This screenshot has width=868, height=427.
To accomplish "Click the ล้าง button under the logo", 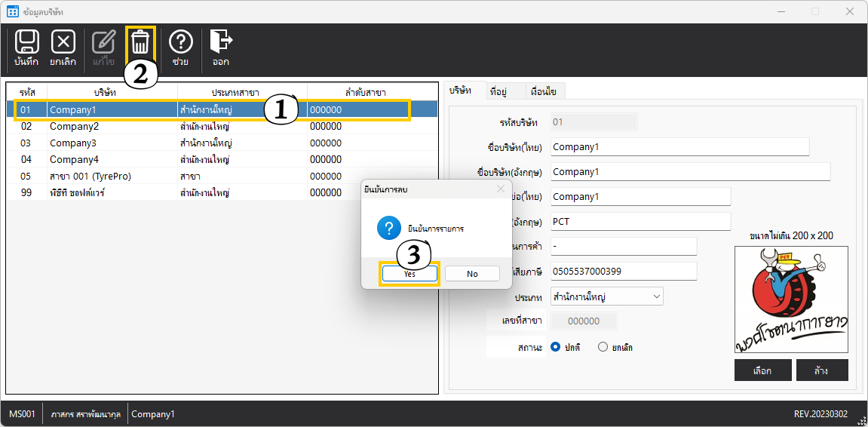I will pyautogui.click(x=821, y=370).
